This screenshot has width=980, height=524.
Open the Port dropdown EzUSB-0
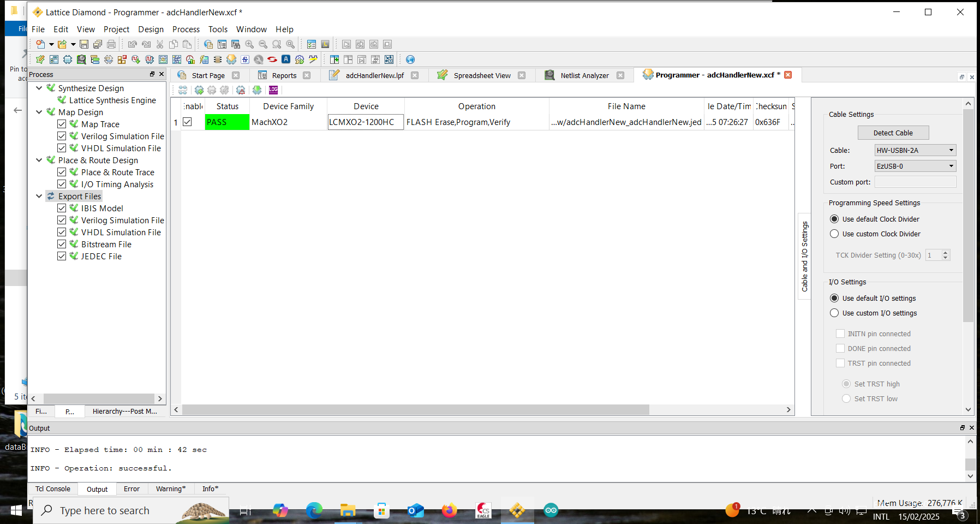[915, 166]
